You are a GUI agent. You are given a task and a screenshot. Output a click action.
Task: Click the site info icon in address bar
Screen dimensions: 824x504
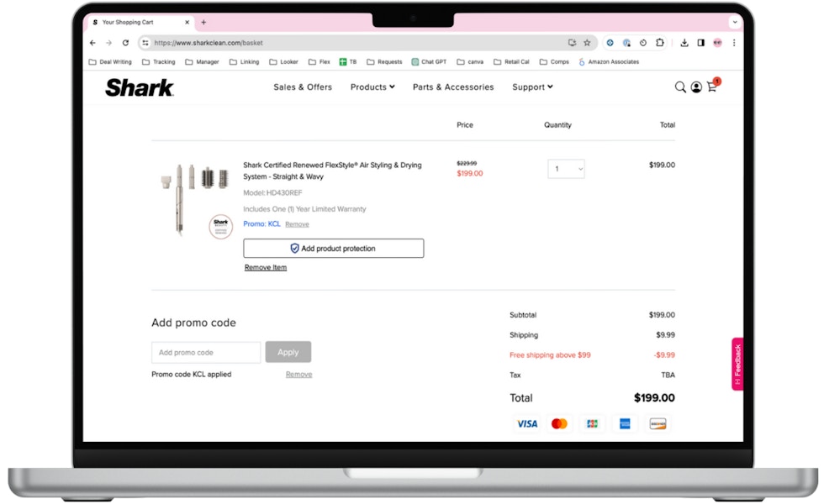pyautogui.click(x=145, y=43)
